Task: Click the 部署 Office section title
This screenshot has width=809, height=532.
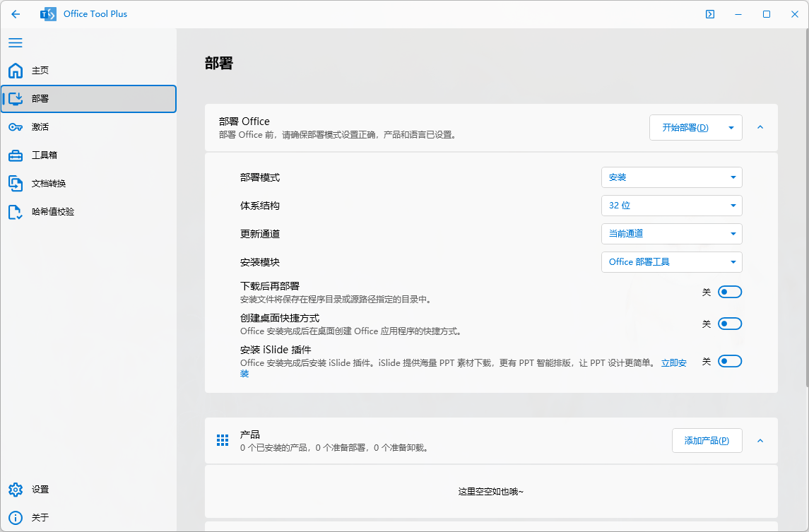Action: point(244,122)
